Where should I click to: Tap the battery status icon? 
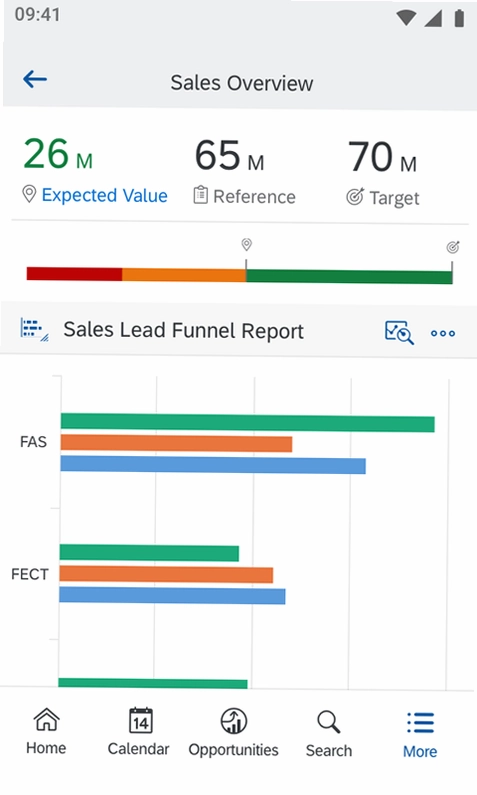click(x=459, y=18)
